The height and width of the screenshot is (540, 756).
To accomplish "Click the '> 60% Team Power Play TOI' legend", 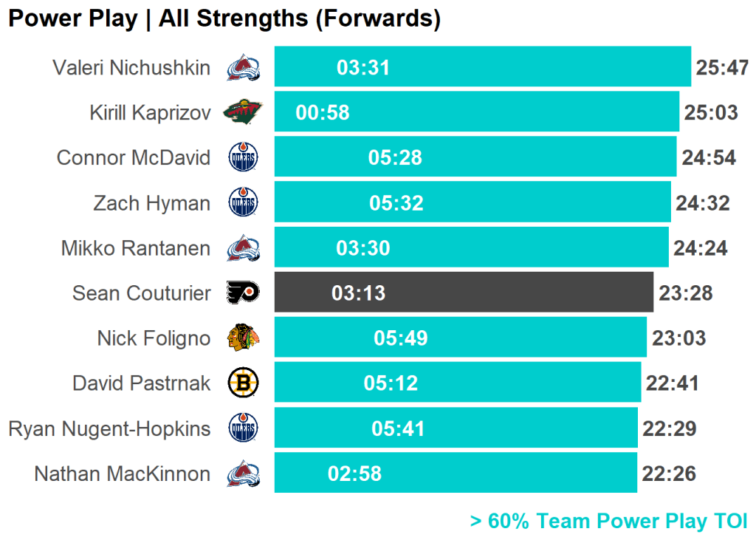I will tap(608, 521).
